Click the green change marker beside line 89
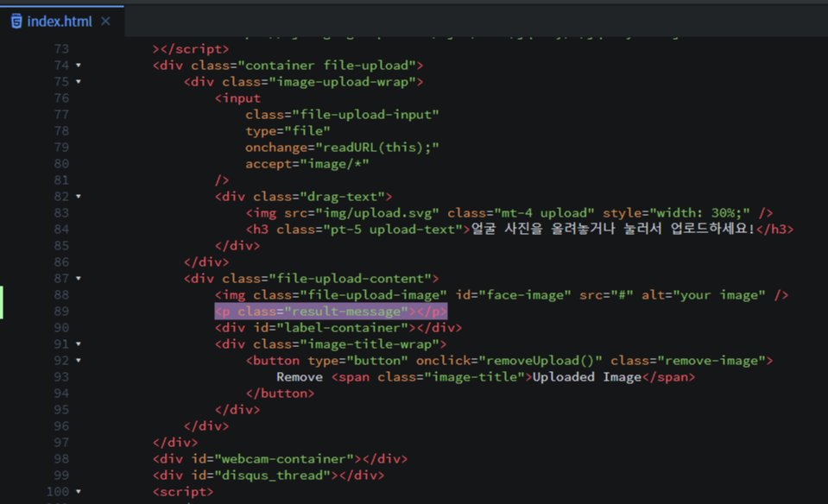 2,303
